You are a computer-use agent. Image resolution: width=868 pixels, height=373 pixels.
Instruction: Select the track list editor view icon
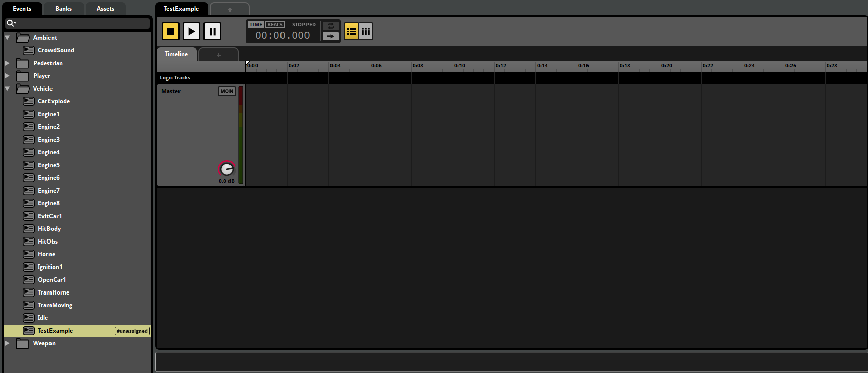[x=351, y=31]
